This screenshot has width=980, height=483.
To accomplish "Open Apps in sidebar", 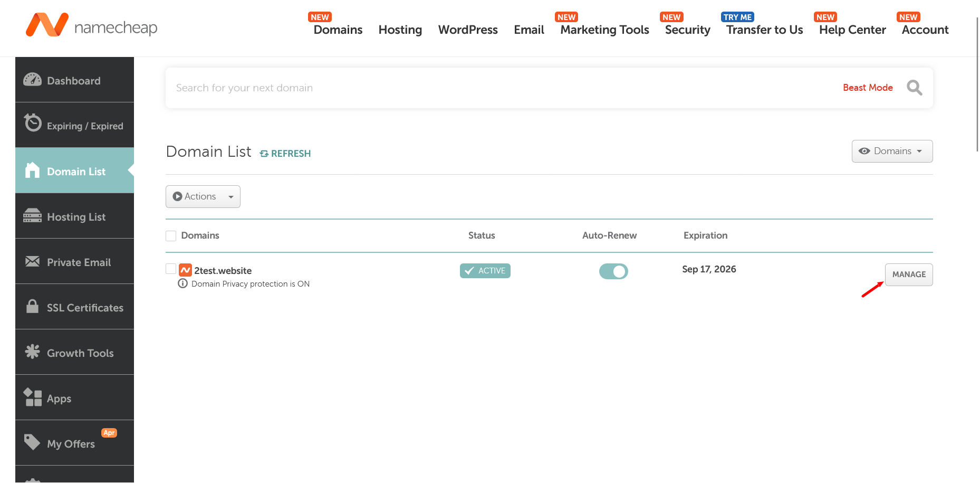I will coord(74,397).
